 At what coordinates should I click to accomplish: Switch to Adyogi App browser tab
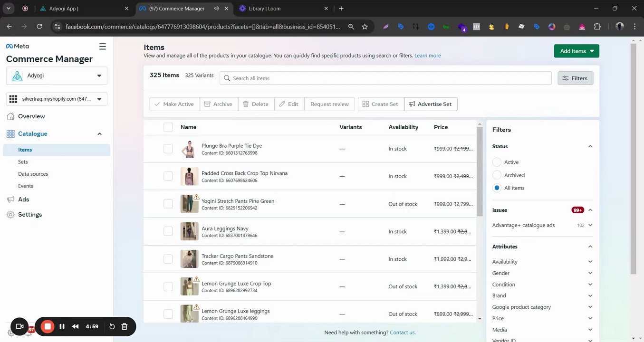coord(84,9)
